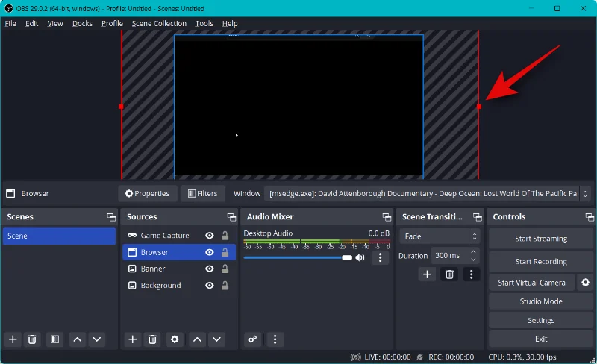This screenshot has width=597, height=364.
Task: Add a new scene with plus icon
Action: click(x=13, y=339)
